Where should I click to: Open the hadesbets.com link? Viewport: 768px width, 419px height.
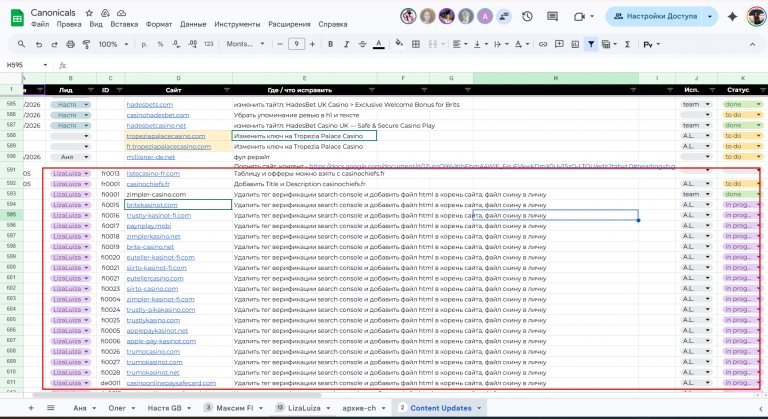pos(149,104)
